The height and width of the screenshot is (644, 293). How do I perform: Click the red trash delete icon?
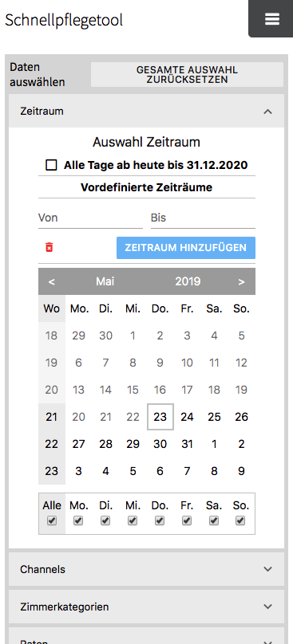click(x=49, y=247)
